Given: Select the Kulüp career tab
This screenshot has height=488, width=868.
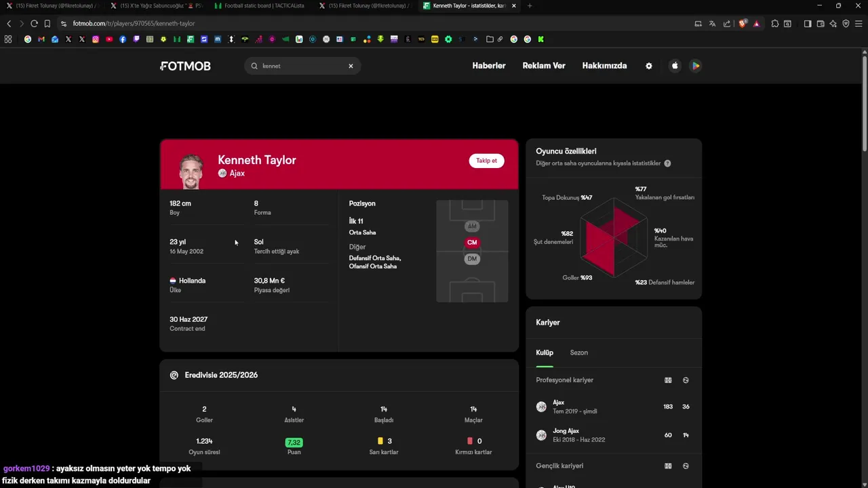Looking at the screenshot, I should coord(545,352).
